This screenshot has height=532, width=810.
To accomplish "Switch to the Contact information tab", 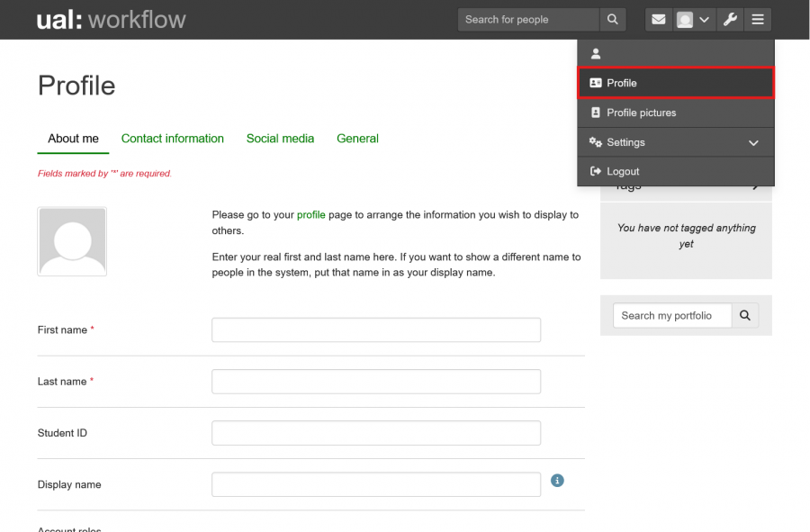I will [172, 139].
